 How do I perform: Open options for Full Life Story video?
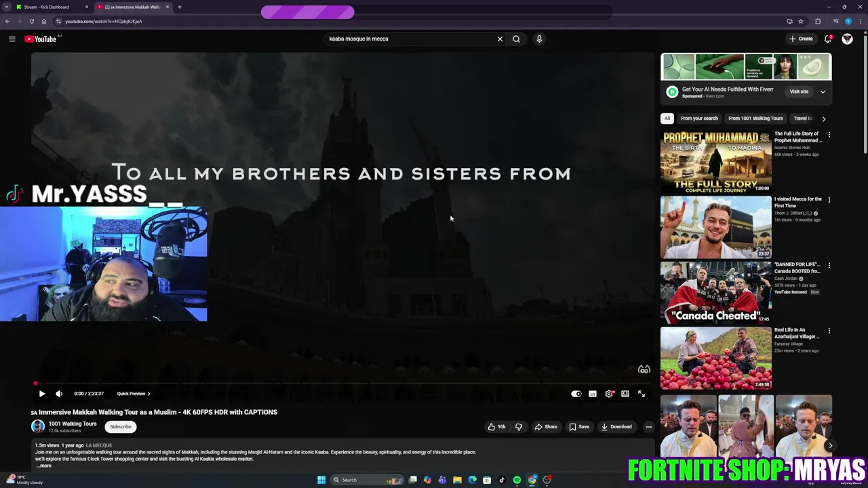coord(829,135)
